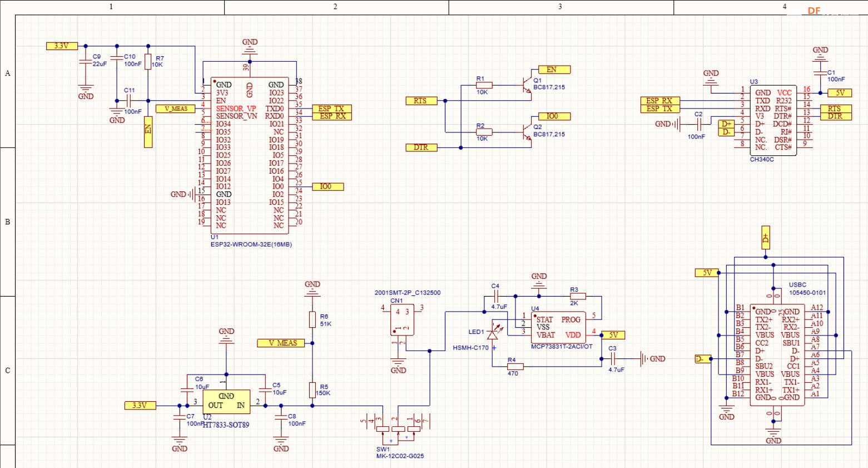
Task: Click the ESP_TX label at U1 TXD0
Action: (x=332, y=109)
